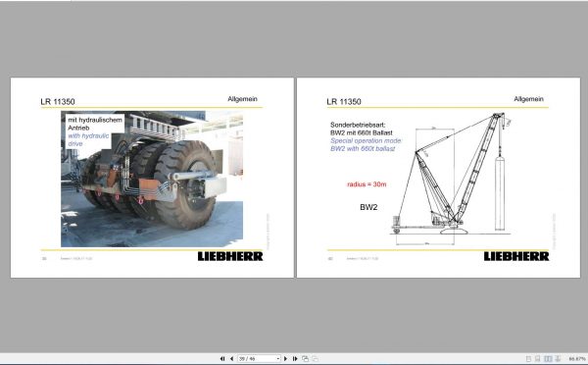The width and height of the screenshot is (588, 365).
Task: Switch to continuous page layout
Action: click(x=537, y=359)
